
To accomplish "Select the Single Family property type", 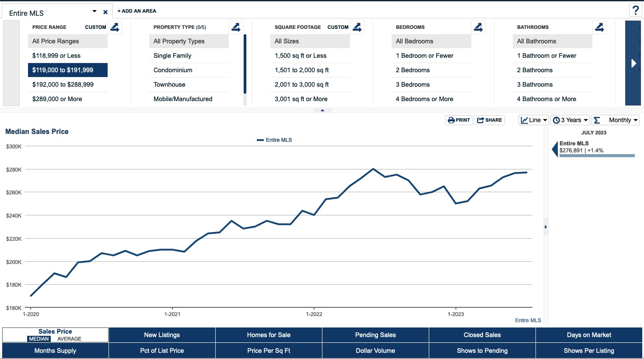I will pos(172,56).
